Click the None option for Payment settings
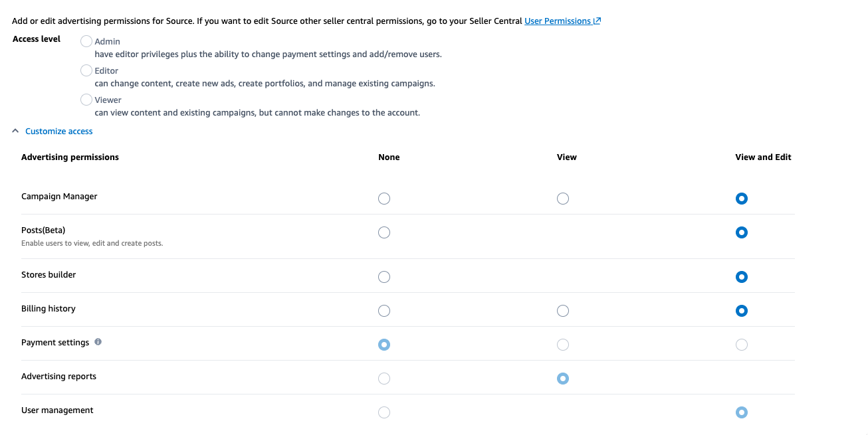 pyautogui.click(x=384, y=345)
